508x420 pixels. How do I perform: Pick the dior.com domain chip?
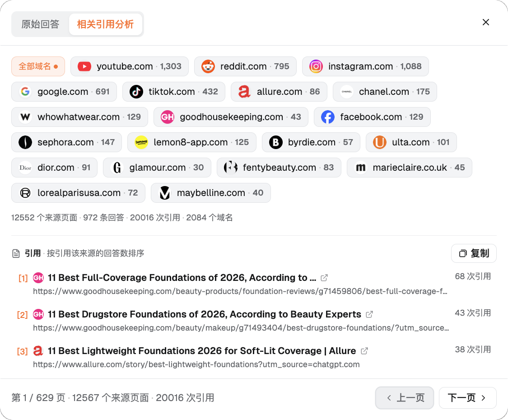(55, 168)
